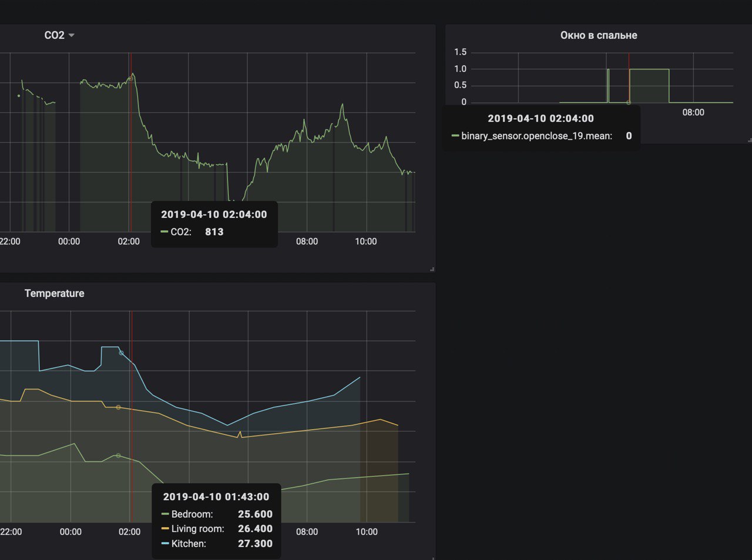Click the CO2 panel resize handle corner
Image resolution: width=752 pixels, height=560 pixels.
[432, 269]
